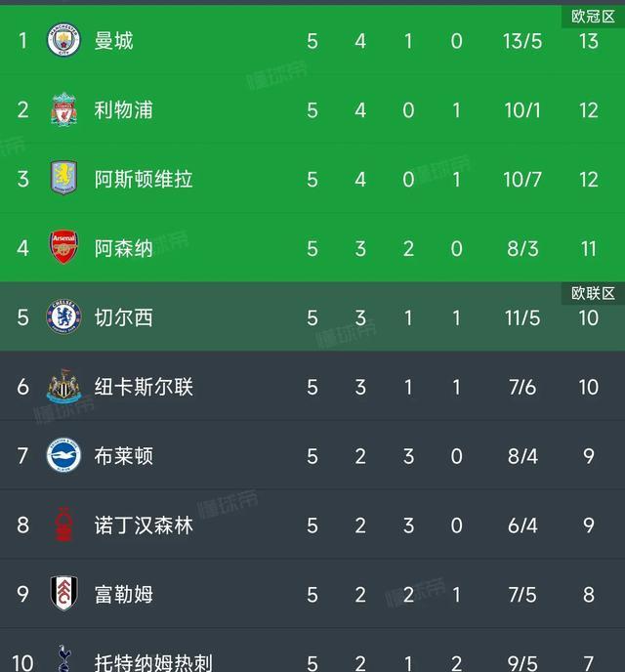Click the Chelsea club crest

point(64,317)
